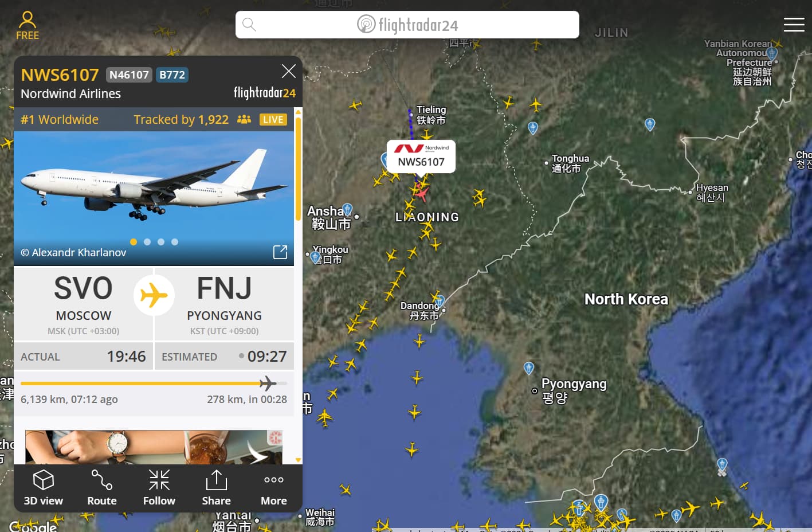Open the More options menu
This screenshot has width=812, height=532.
click(x=274, y=488)
